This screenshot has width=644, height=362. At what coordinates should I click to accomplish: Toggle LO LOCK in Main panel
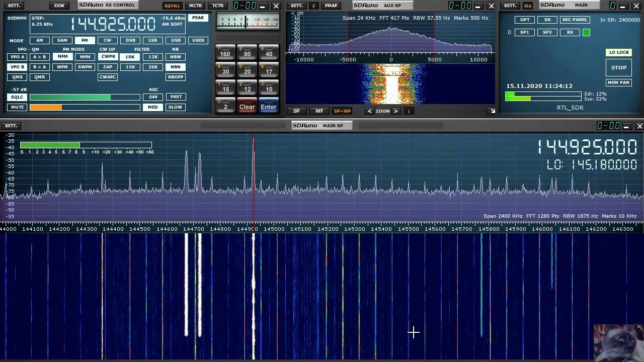[x=619, y=52]
